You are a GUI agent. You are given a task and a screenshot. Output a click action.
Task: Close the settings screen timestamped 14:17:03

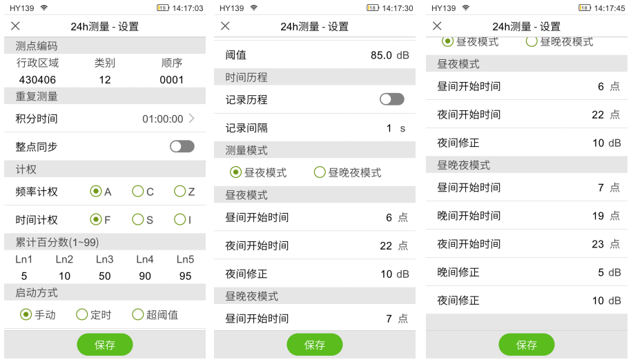[15, 26]
